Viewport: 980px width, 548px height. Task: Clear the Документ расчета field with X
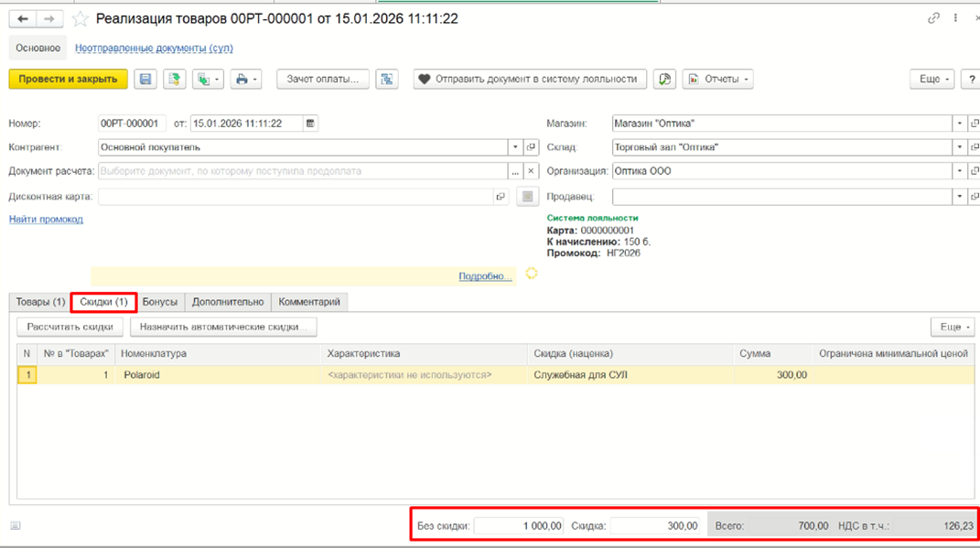[531, 171]
